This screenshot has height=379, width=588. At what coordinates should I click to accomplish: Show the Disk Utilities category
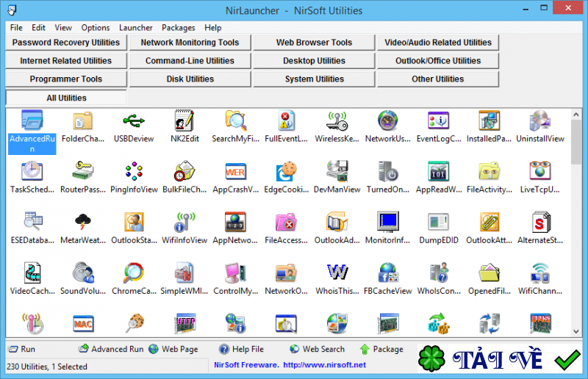[190, 79]
